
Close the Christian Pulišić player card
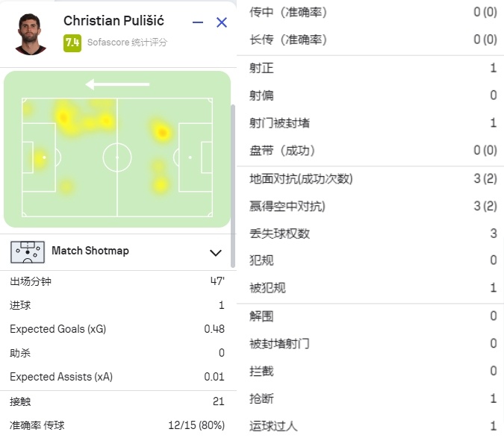(222, 22)
